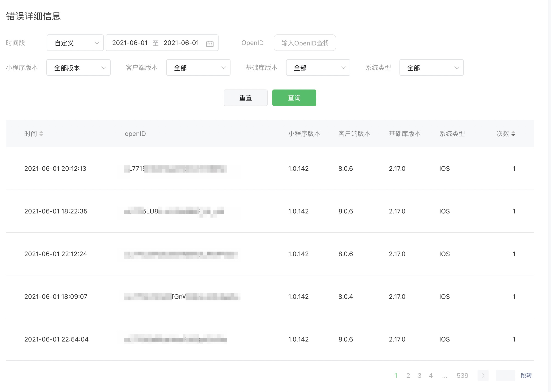Screen dimensions: 551x392
Task: Click the calendar icon in date range
Action: (210, 43)
